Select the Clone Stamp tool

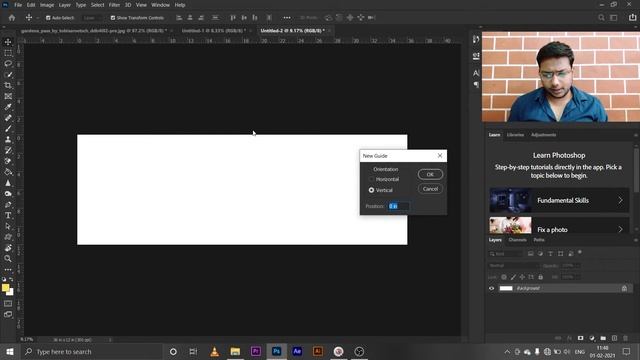click(x=8, y=140)
